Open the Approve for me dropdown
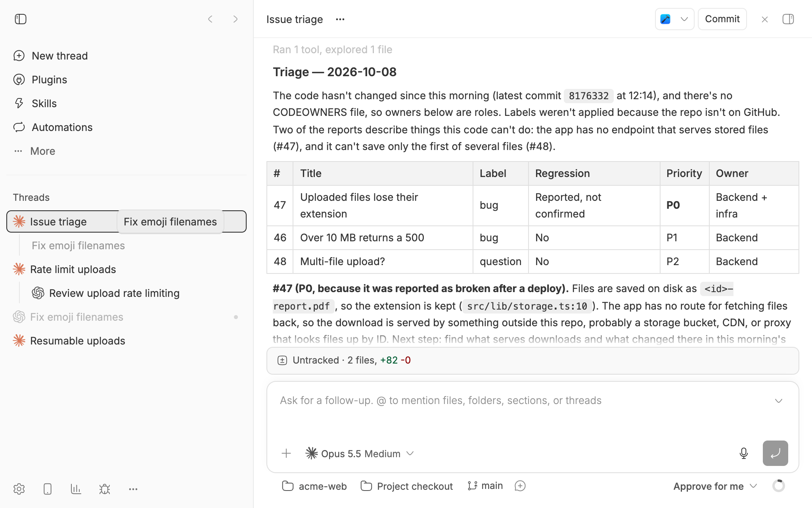 tap(715, 486)
